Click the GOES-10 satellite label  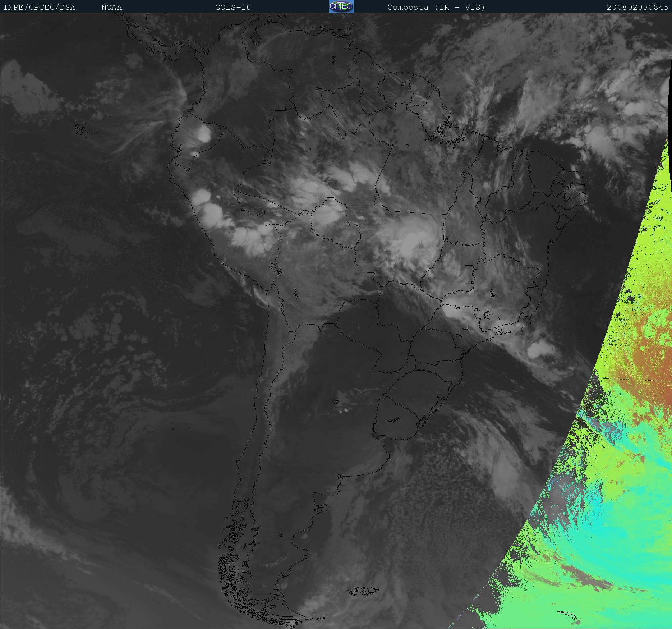[233, 7]
